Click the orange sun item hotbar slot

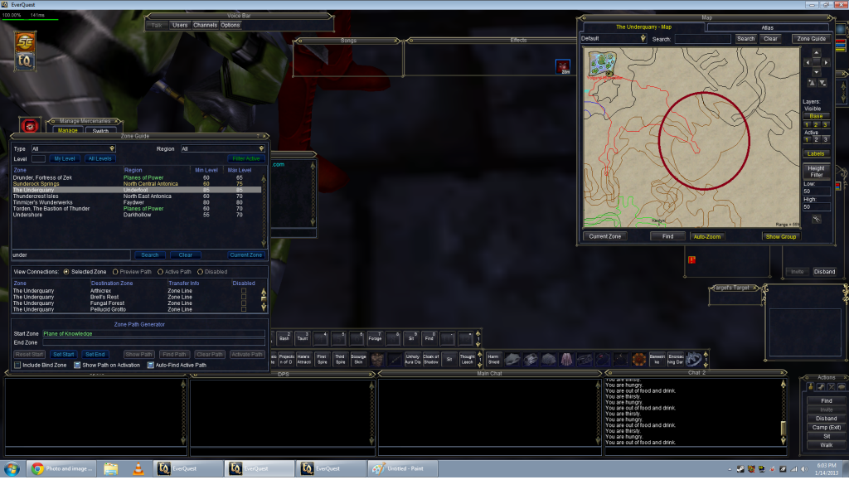point(639,359)
